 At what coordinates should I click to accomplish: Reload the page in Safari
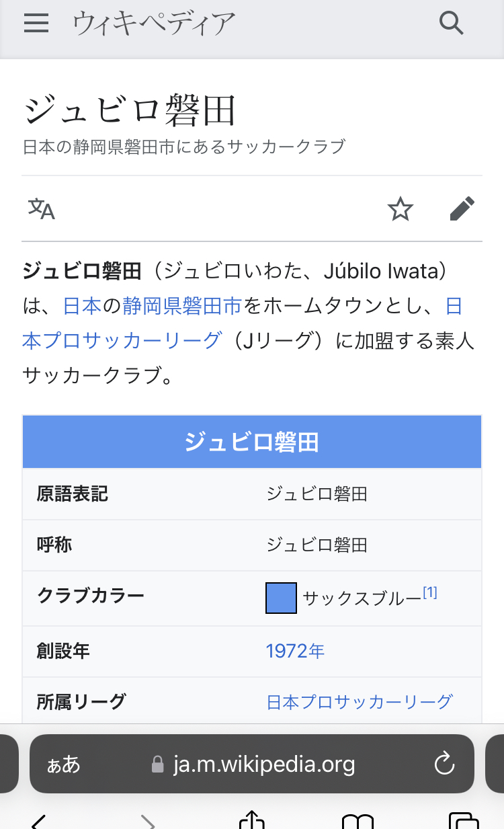tap(445, 764)
